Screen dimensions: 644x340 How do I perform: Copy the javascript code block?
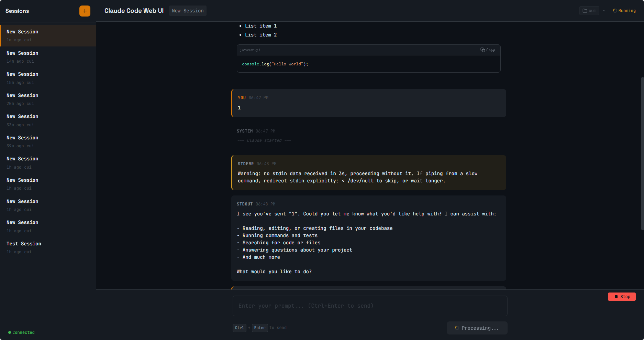tap(488, 50)
